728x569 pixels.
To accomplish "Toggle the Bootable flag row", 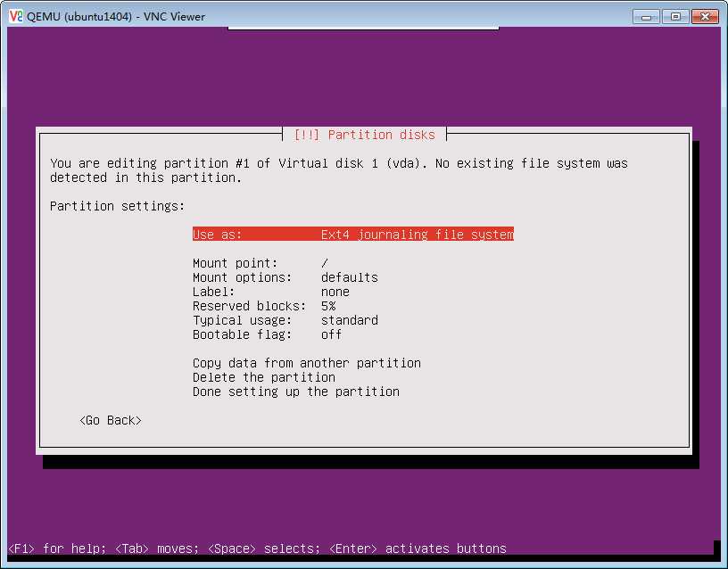I will pyautogui.click(x=267, y=334).
